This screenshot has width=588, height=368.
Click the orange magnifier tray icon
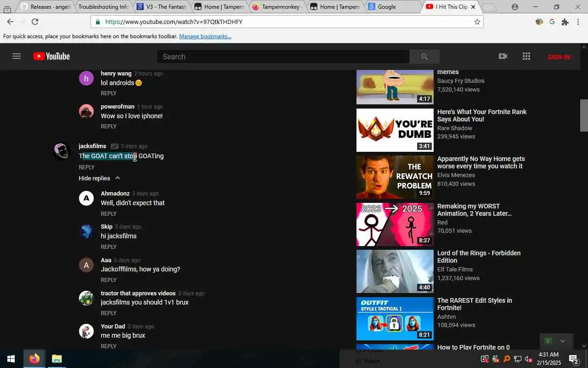pyautogui.click(x=507, y=359)
